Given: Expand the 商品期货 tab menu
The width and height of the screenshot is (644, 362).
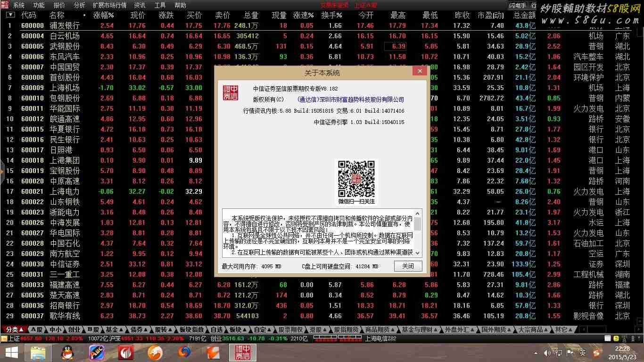Looking at the screenshot, I should (x=380, y=329).
